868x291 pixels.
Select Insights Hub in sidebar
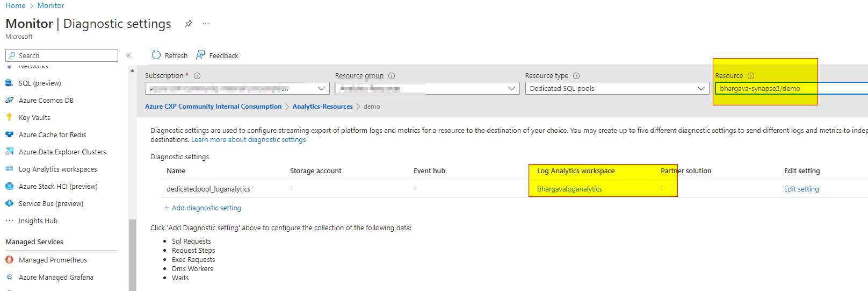(x=38, y=221)
